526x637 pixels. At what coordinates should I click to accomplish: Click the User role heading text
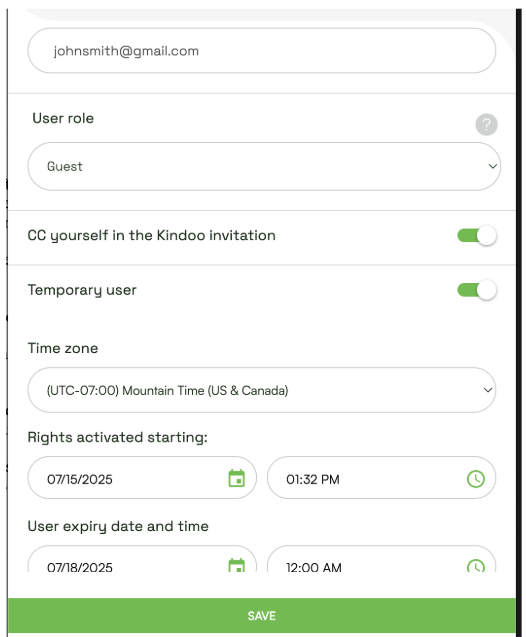click(63, 118)
